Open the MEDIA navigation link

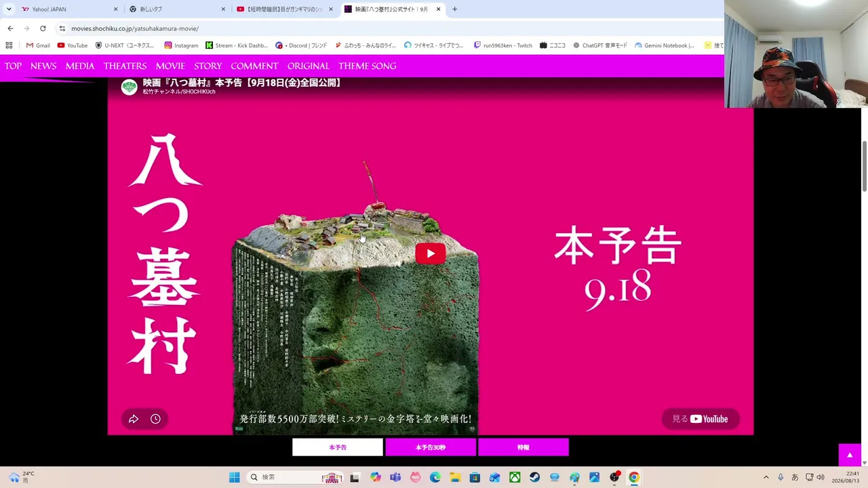(x=80, y=66)
